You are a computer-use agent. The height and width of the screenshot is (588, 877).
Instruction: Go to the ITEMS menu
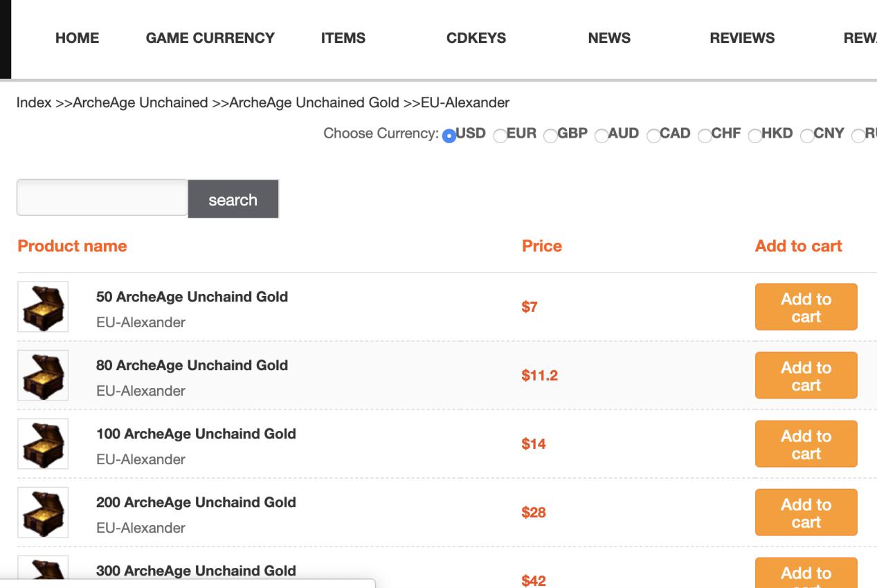point(343,39)
